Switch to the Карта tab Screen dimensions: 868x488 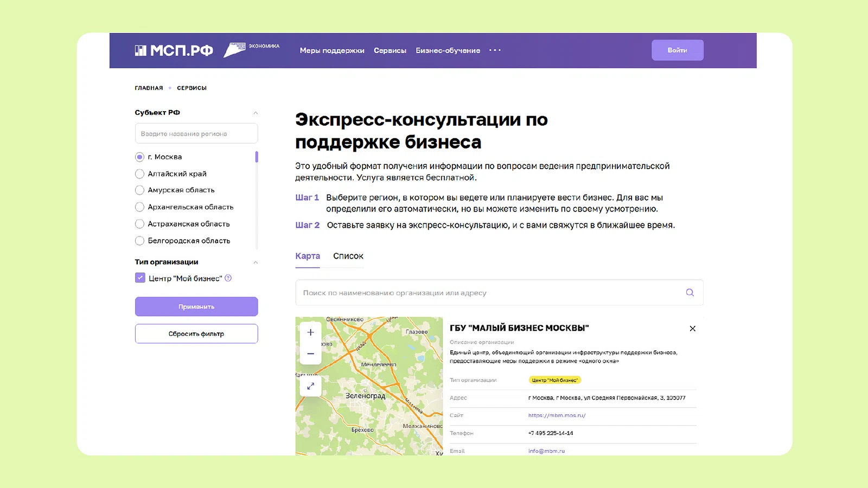308,256
